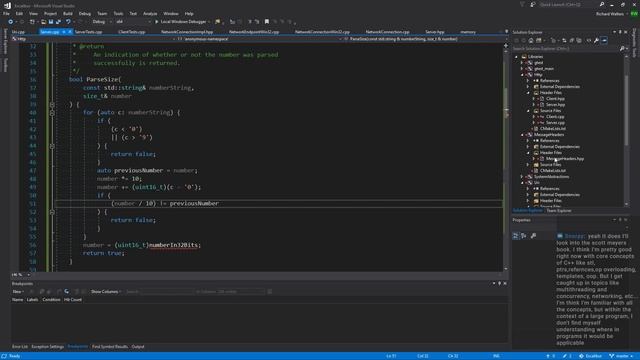Click the Categorized icon in Properties panel
The height and width of the screenshot is (360, 640).
(516, 236)
